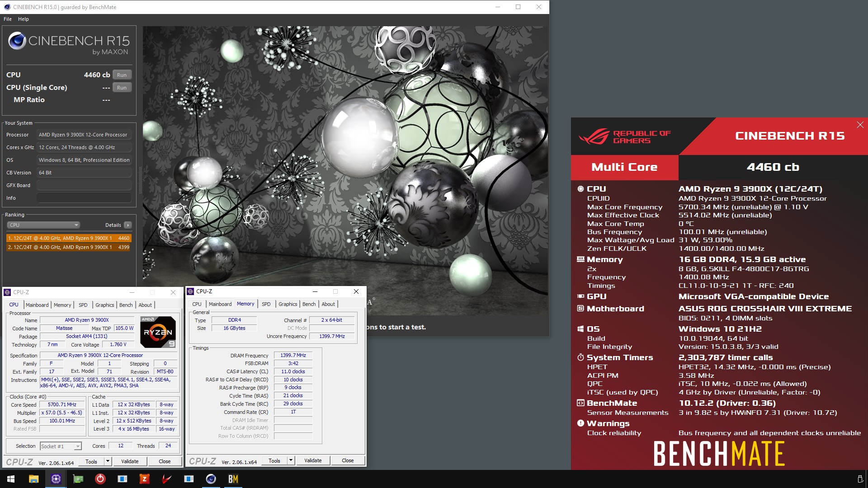Click the System Timers clock icon
This screenshot has height=488, width=868.
tap(580, 357)
